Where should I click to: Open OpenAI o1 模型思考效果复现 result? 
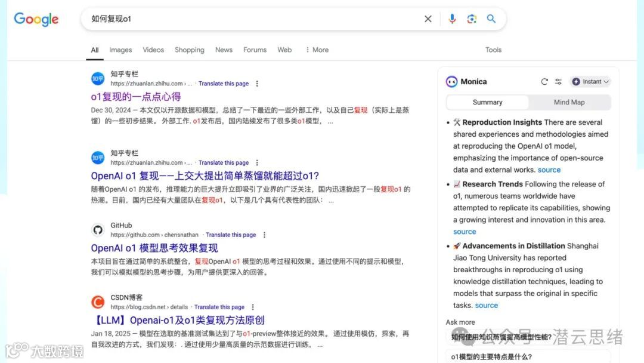154,248
